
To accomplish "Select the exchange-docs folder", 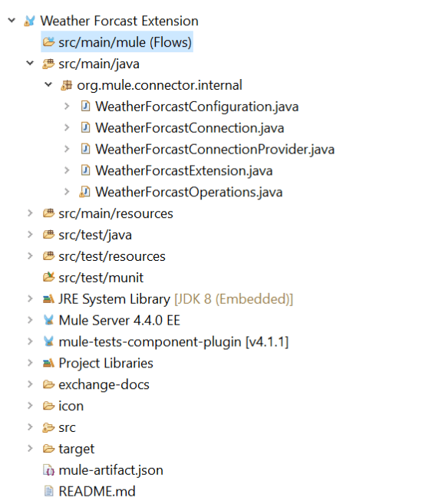I will click(x=104, y=385).
